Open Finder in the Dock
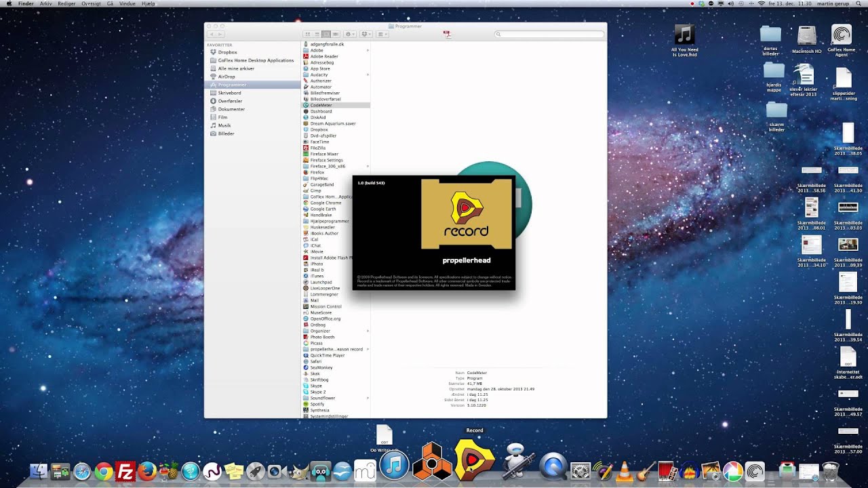 coord(40,472)
